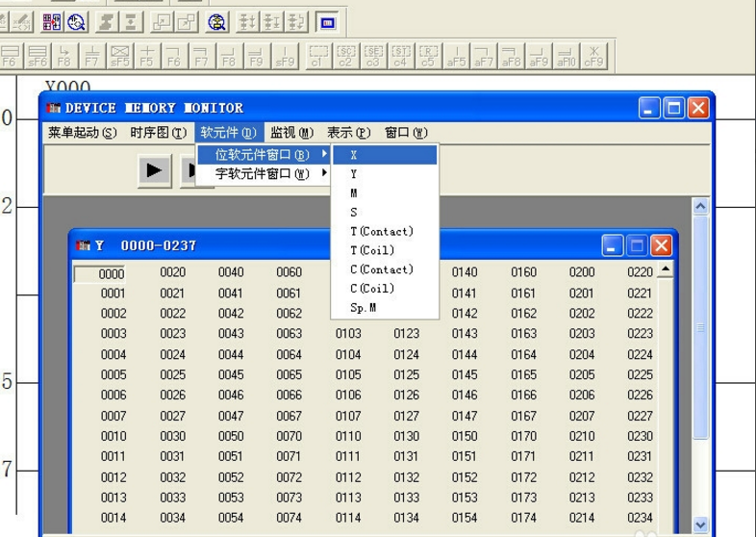Click the F5 contact icon in ladder toolbar

pyautogui.click(x=147, y=56)
